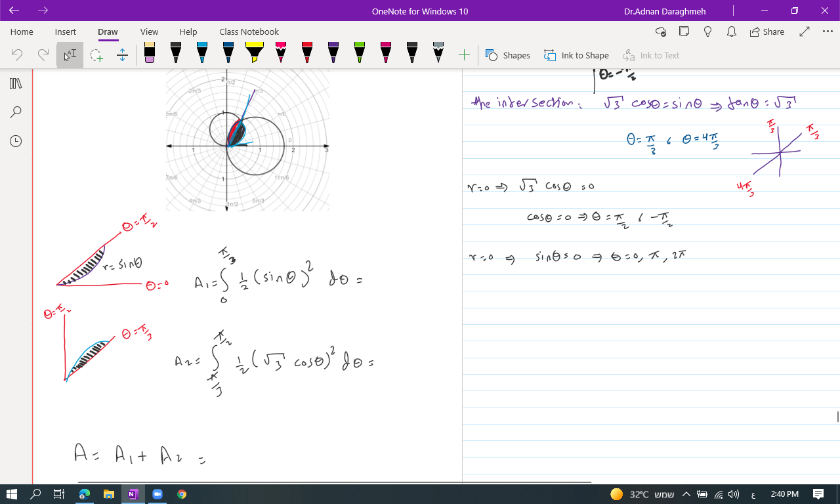Choose the Insert or Remove Space tool

pyautogui.click(x=122, y=55)
